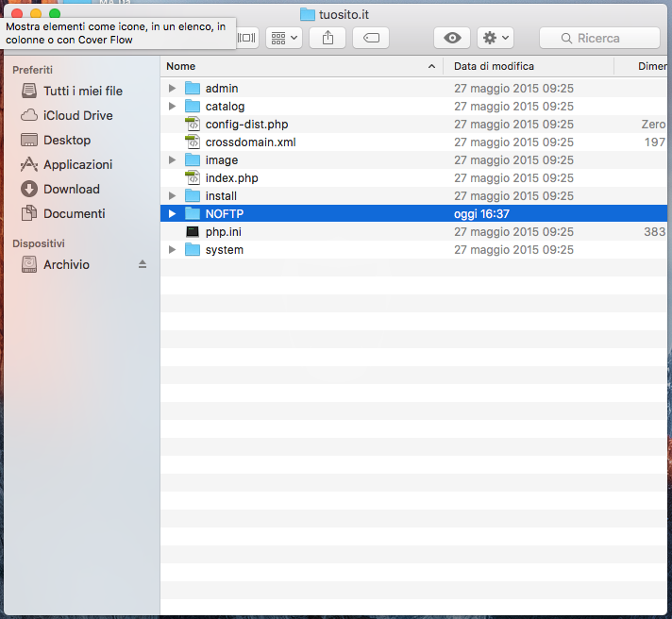Select the install folder icon

pos(193,195)
